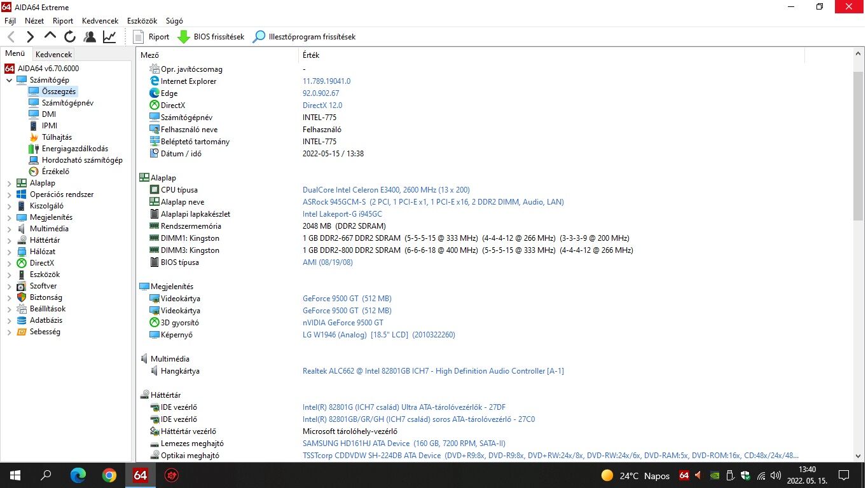Select the DIMM1: Kingston row

coord(496,238)
